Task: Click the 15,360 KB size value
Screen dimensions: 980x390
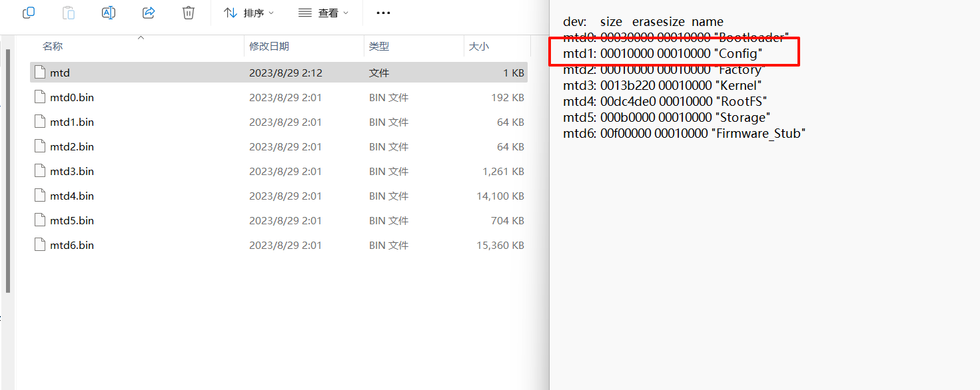Action: pos(501,245)
